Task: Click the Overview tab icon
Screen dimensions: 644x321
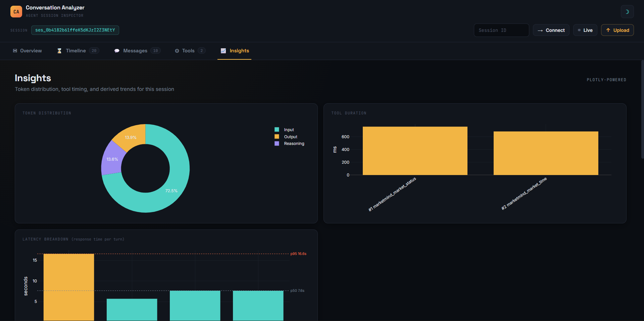Action: click(15, 51)
